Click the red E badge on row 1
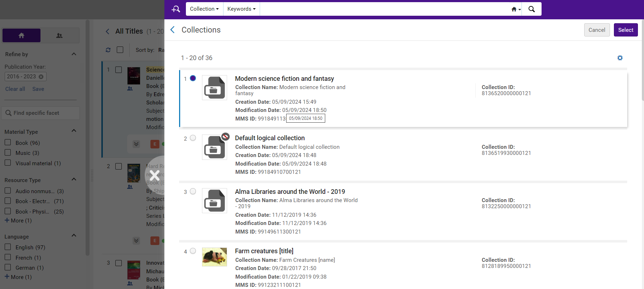Image resolution: width=644 pixels, height=289 pixels. tap(155, 144)
